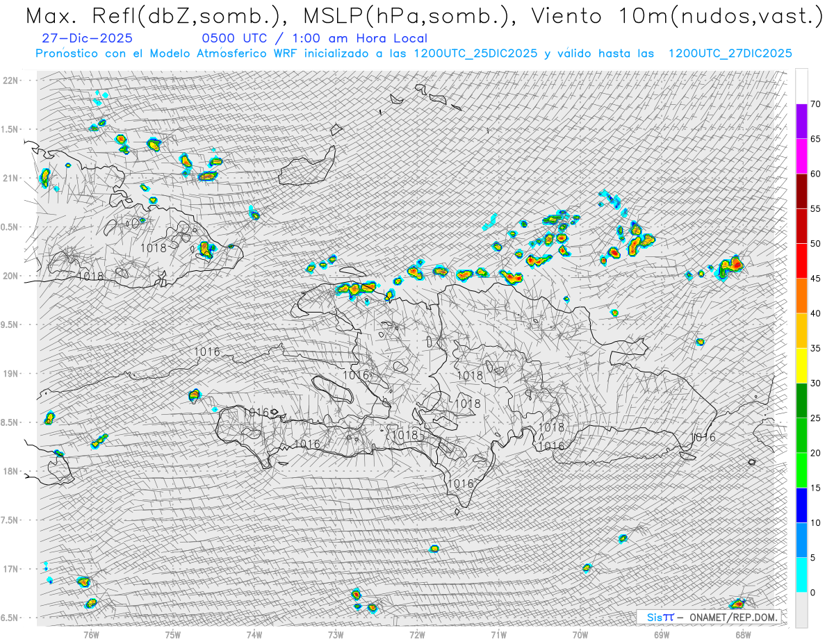Image resolution: width=834 pixels, height=644 pixels.
Task: Click the '1.5N' latitude label
Action: [9, 129]
